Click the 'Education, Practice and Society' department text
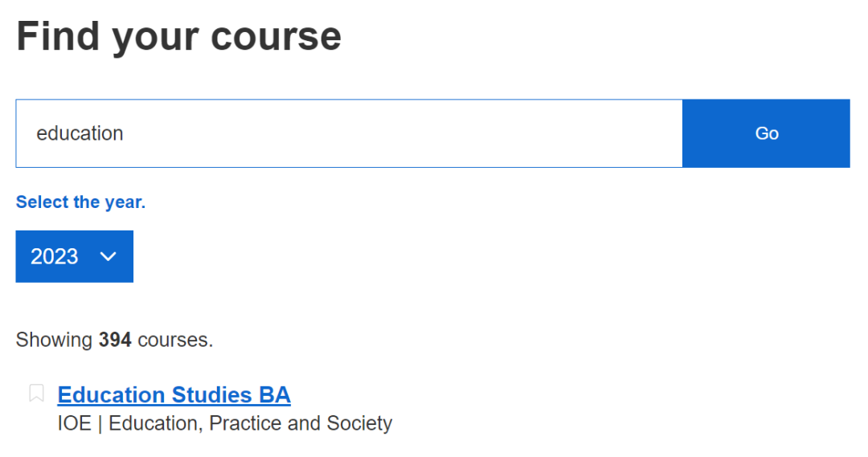Viewport: 868px width, 457px height. coord(250,422)
